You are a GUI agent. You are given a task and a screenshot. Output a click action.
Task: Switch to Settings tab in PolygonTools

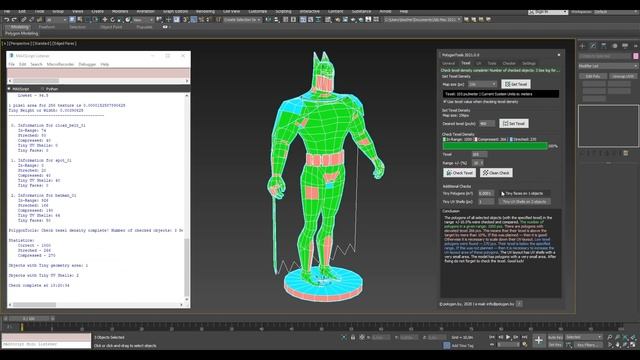(529, 63)
